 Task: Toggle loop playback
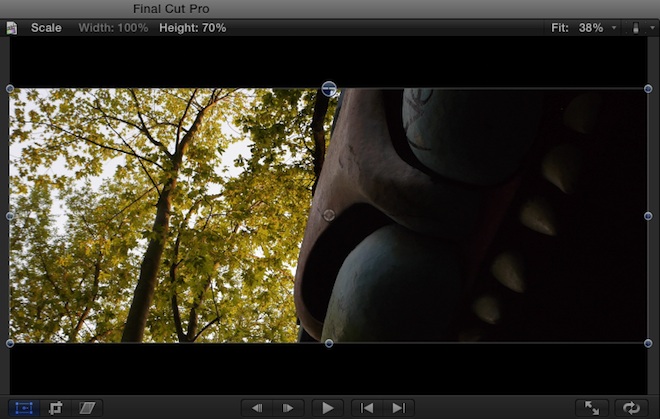click(631, 408)
